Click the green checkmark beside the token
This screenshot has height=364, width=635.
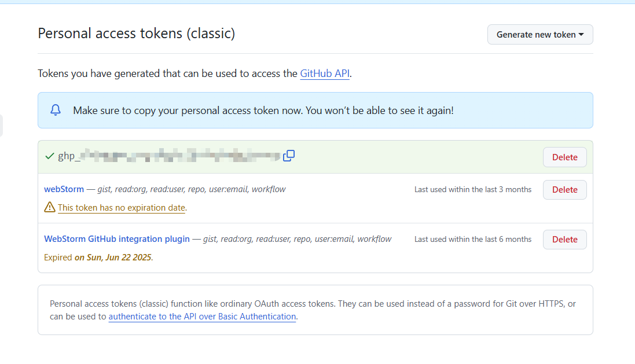[x=50, y=156]
